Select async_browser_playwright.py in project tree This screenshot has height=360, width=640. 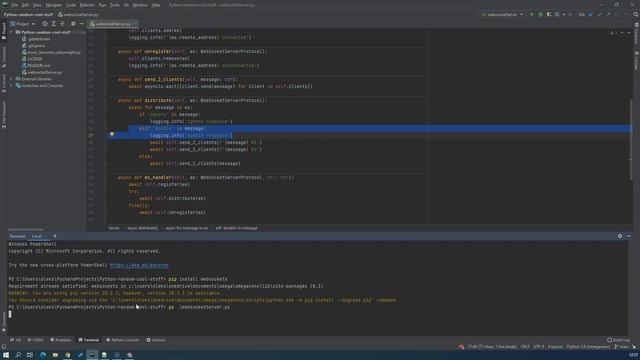(x=51, y=52)
